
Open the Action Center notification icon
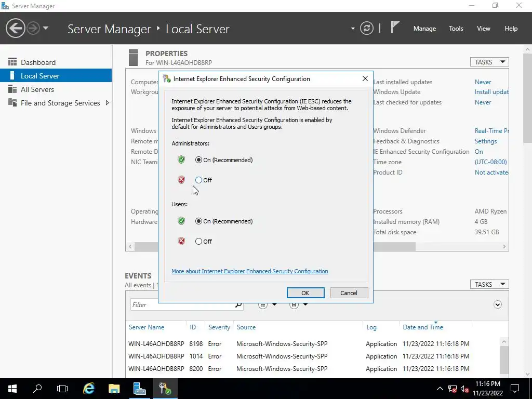coord(515,389)
